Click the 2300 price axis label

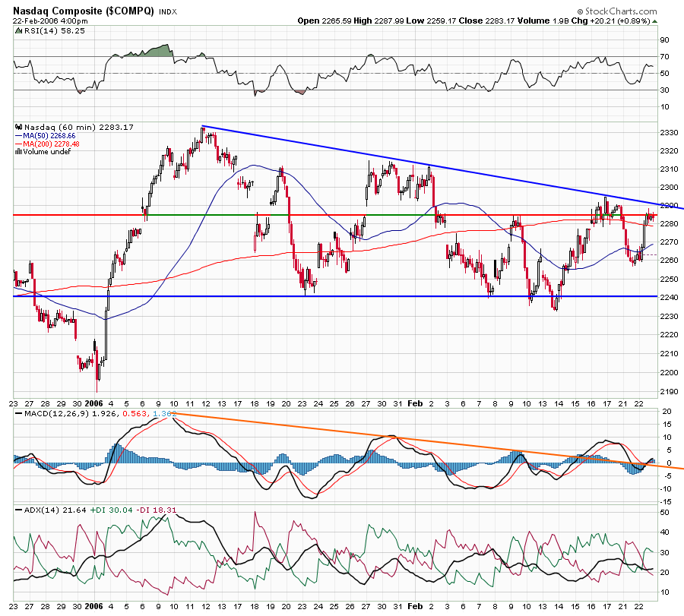[x=669, y=188]
